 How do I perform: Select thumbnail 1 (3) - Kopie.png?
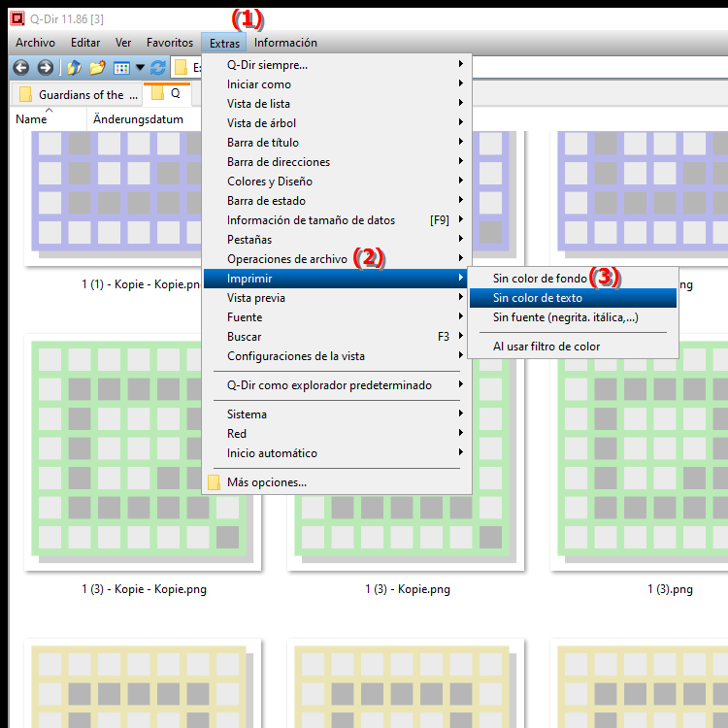(x=406, y=533)
